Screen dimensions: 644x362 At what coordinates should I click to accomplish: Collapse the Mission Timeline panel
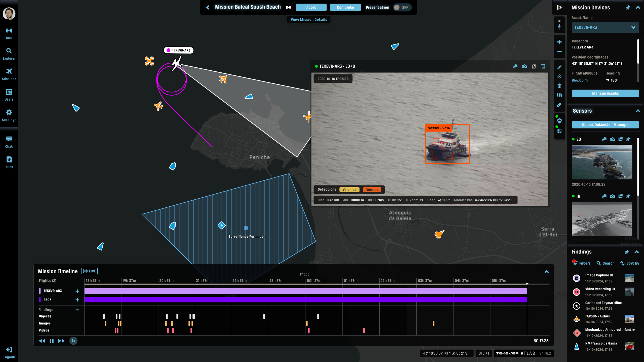pyautogui.click(x=547, y=271)
